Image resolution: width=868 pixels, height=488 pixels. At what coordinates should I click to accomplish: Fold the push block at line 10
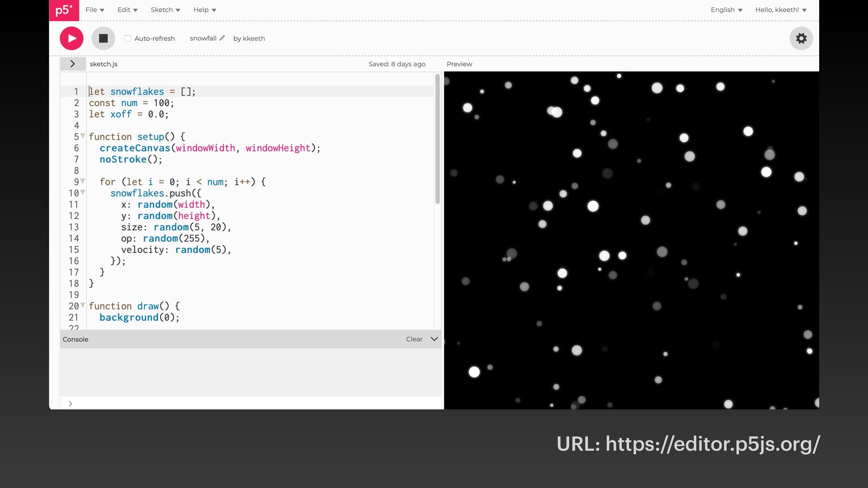(83, 192)
